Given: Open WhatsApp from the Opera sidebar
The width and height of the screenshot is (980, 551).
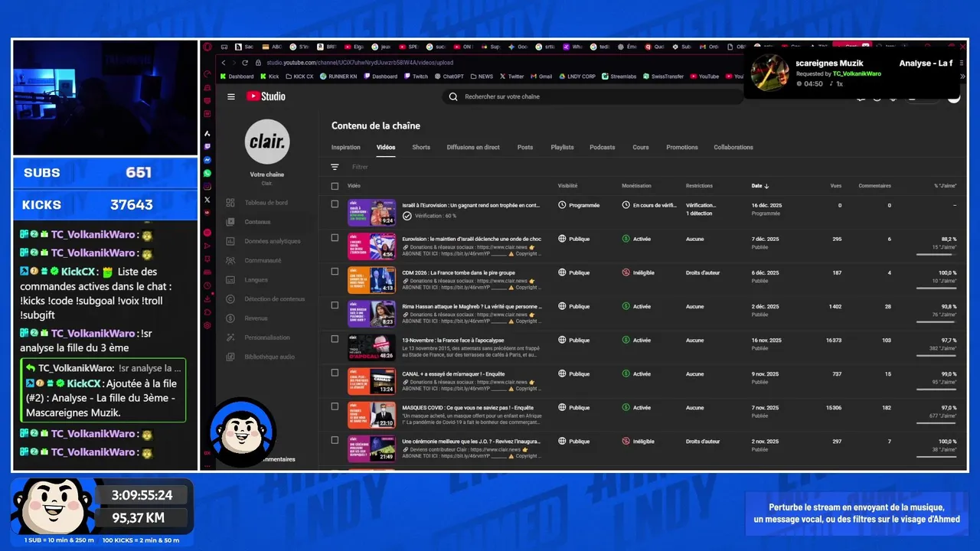Looking at the screenshot, I should click(207, 173).
